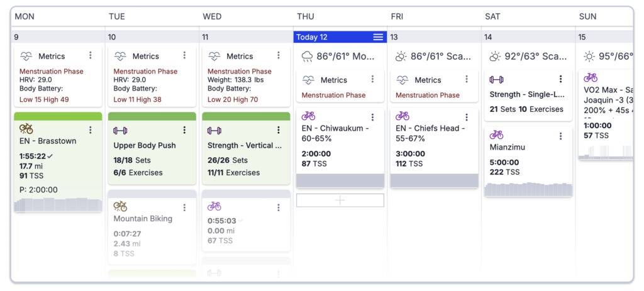644x291 pixels.
Task: Click the green compliance bar on Wednesday strength
Action: click(246, 116)
